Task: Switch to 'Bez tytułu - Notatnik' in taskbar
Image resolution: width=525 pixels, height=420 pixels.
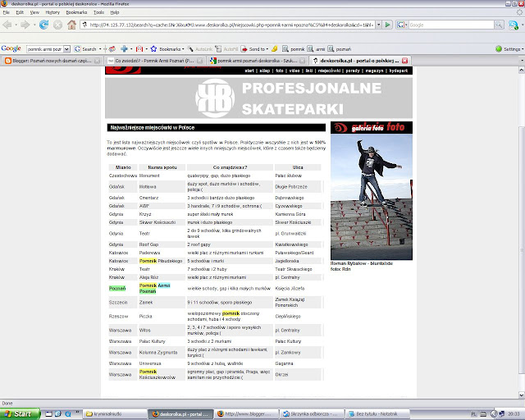Action: (x=378, y=414)
